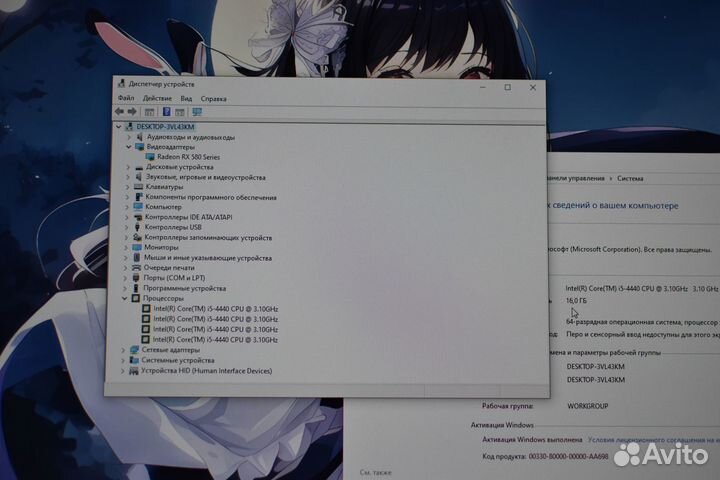The image size is (720, 480).
Task: Expand the Мониторы category
Action: pos(127,247)
